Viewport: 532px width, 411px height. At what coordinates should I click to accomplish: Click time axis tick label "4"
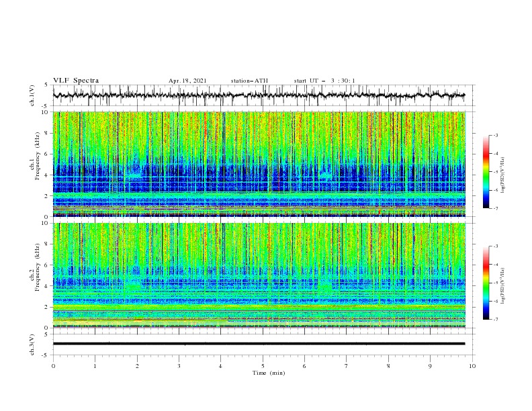220,366
